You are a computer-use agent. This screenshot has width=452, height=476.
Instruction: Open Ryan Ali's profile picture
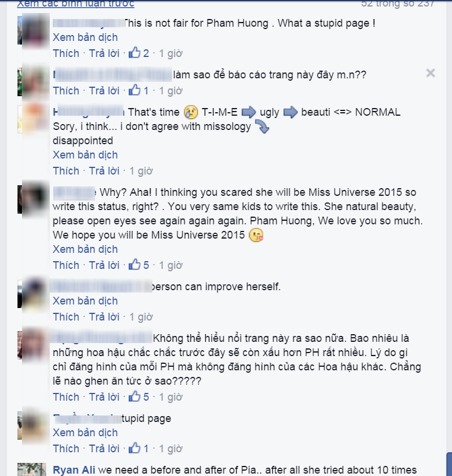[x=32, y=469]
